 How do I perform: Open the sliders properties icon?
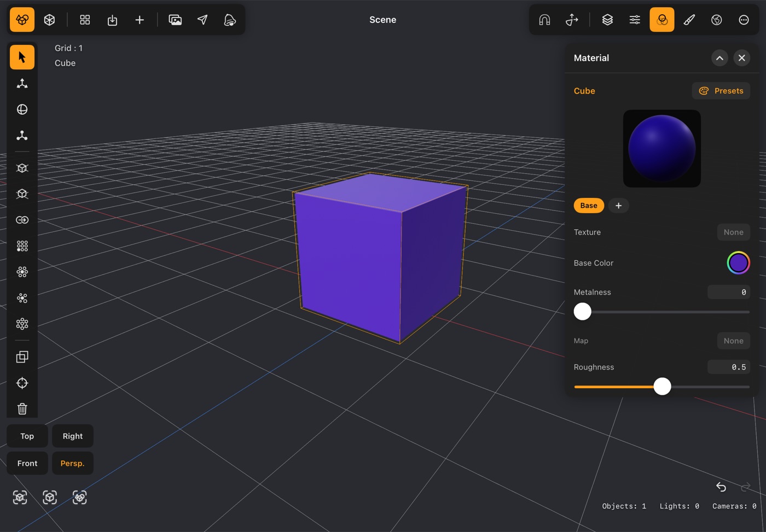tap(635, 20)
